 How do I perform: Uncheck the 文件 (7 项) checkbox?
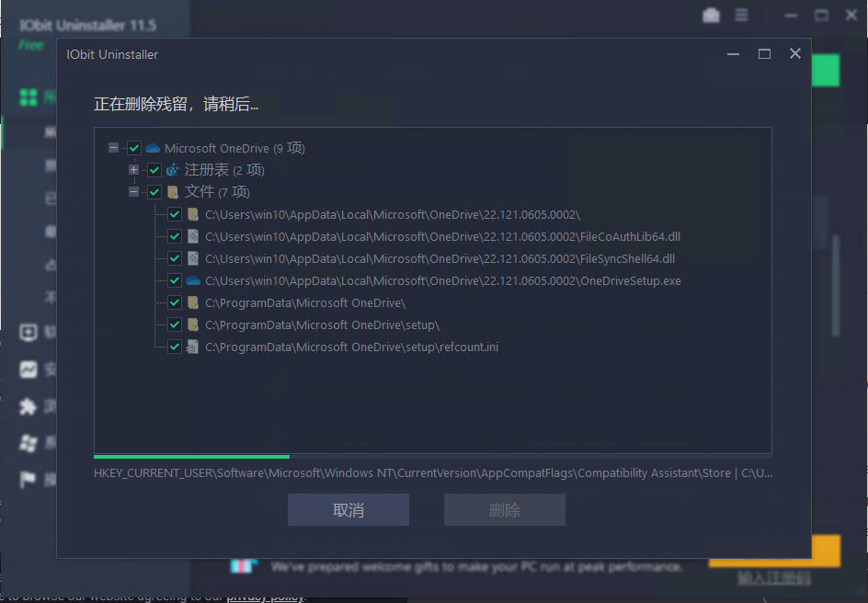154,192
